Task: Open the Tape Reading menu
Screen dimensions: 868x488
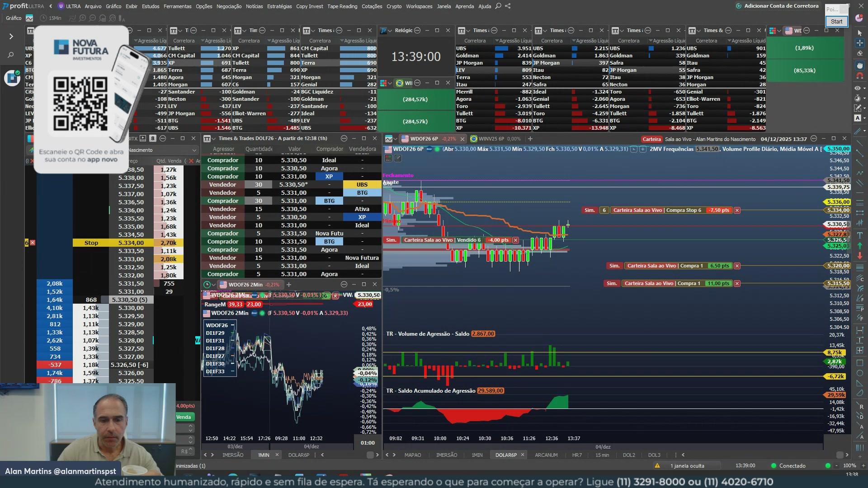Action: [342, 6]
